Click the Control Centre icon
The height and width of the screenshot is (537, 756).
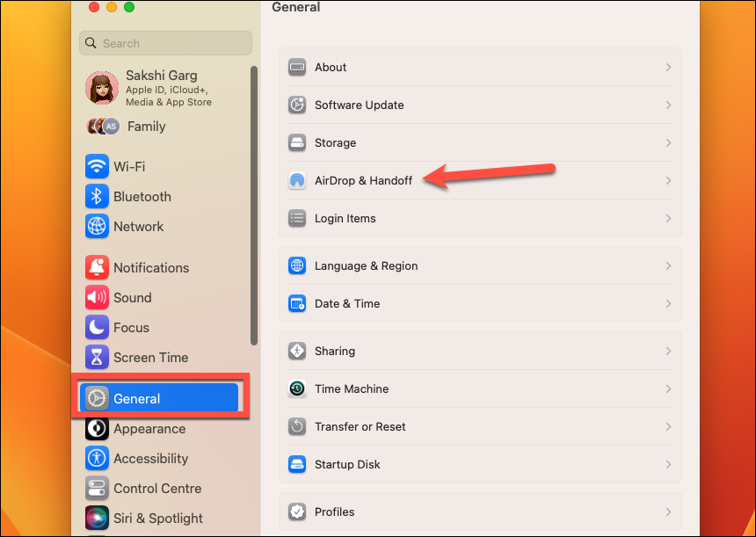coord(97,489)
